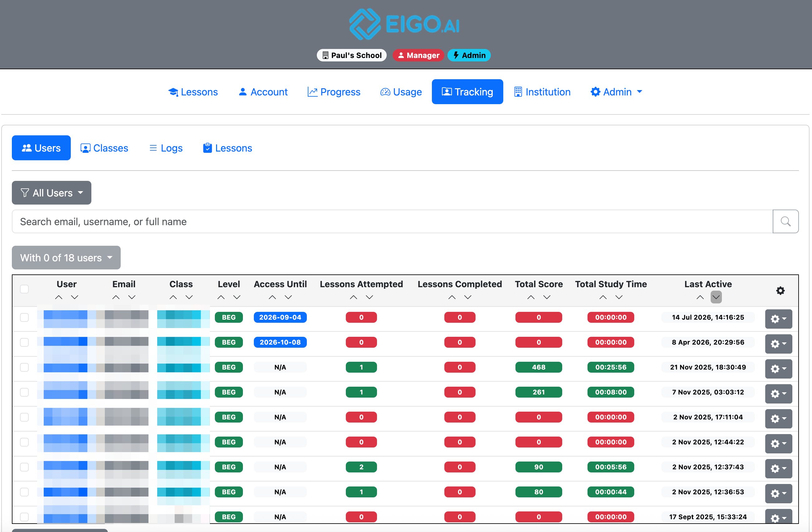Open gear menu for 8 Apr 2026 row
The height and width of the screenshot is (532, 812).
(779, 344)
